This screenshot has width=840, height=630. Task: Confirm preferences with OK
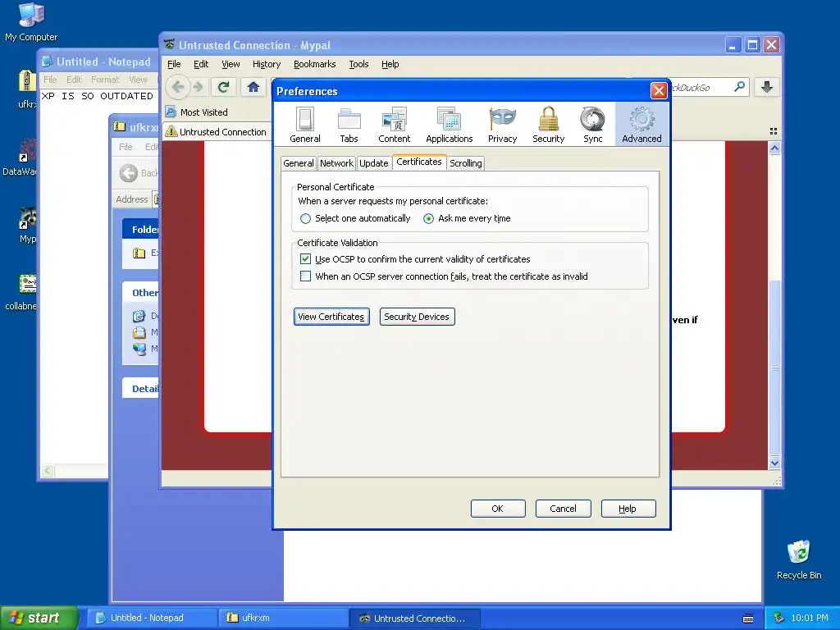(x=498, y=509)
